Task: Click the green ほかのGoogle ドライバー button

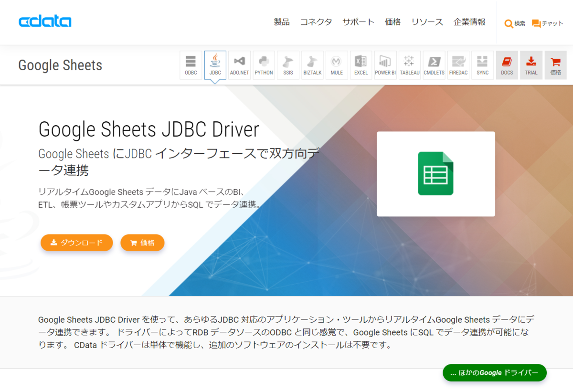Action: click(x=495, y=372)
